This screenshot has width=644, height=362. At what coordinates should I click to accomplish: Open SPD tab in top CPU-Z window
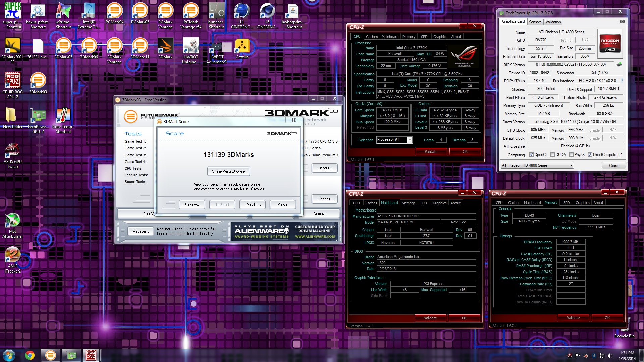tap(424, 37)
